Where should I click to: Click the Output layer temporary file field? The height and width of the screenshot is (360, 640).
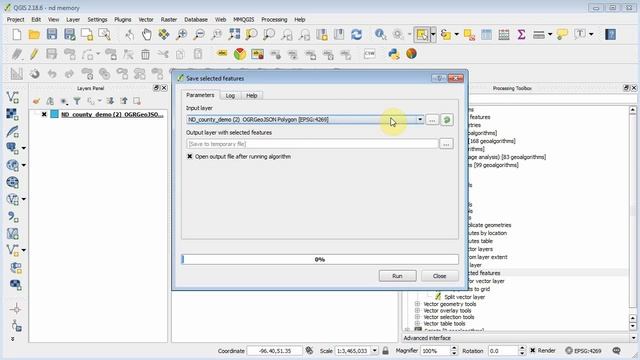pos(312,144)
